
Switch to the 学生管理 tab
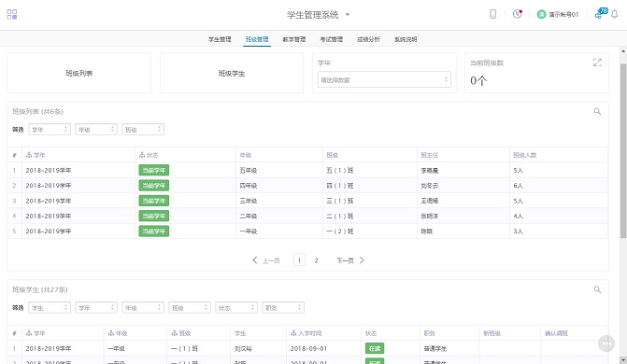point(220,39)
